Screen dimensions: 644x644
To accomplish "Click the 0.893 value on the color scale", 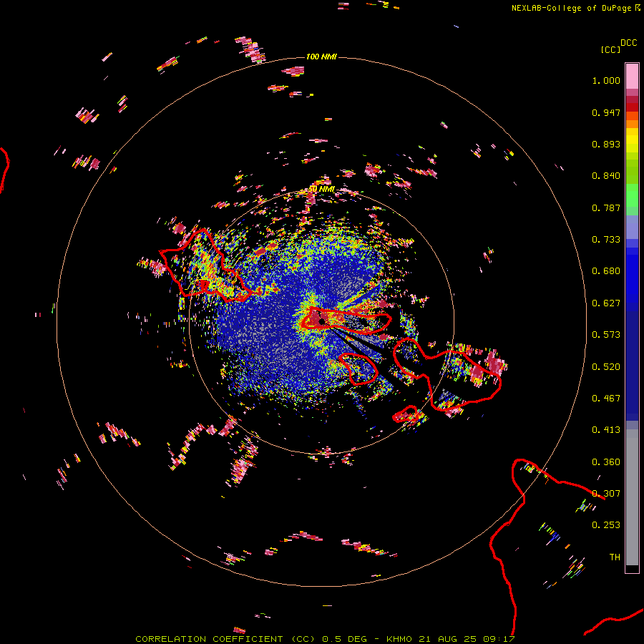I will coord(606,144).
